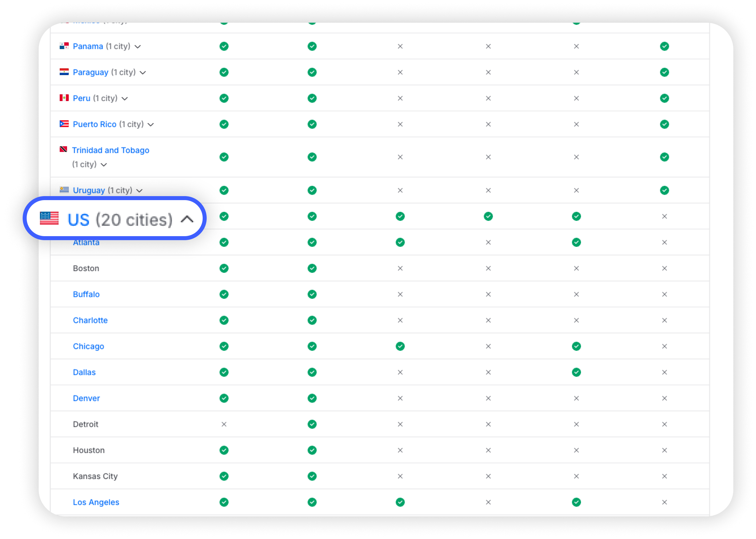Click the X mark in the Detroit row's first column
The image size is (756, 539).
click(x=224, y=424)
